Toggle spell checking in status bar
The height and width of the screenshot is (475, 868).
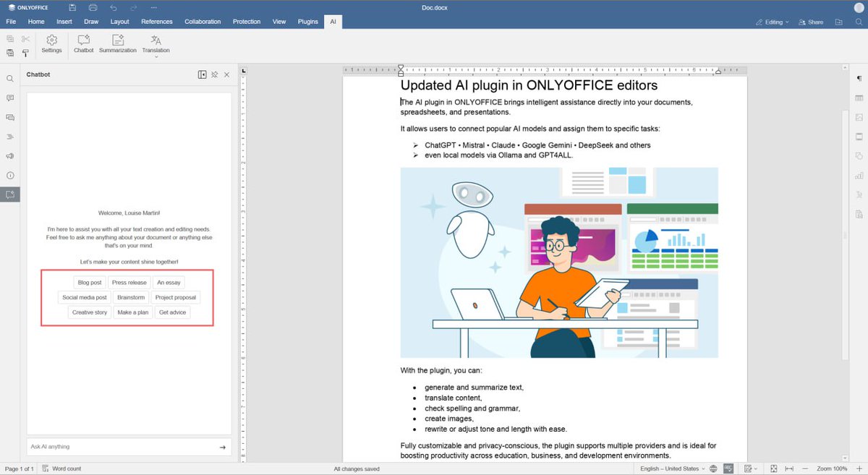pos(728,468)
